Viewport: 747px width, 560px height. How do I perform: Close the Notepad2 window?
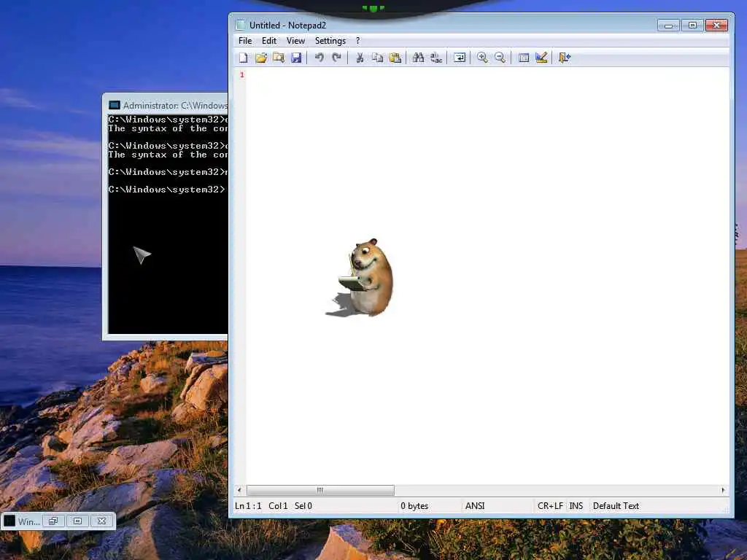click(716, 26)
